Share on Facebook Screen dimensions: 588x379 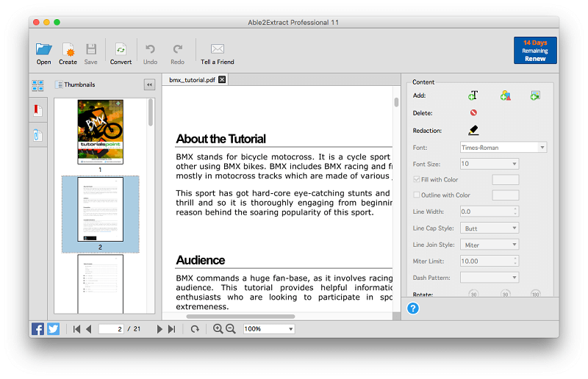pos(37,329)
